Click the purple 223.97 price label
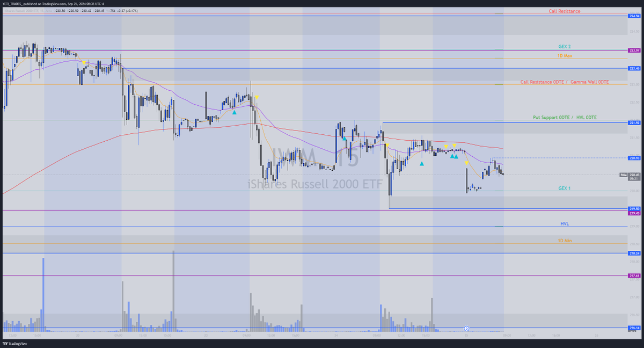Screen dimensions: 644x348 point(634,50)
